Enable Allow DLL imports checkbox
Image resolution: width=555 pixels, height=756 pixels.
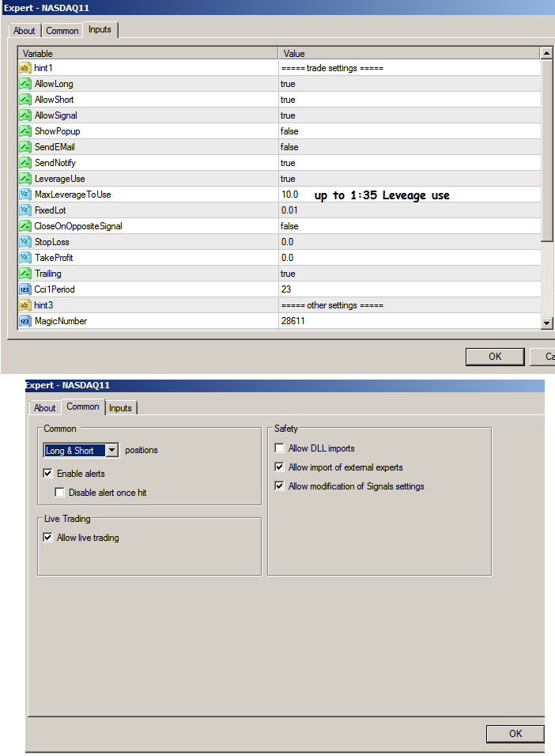(x=279, y=448)
